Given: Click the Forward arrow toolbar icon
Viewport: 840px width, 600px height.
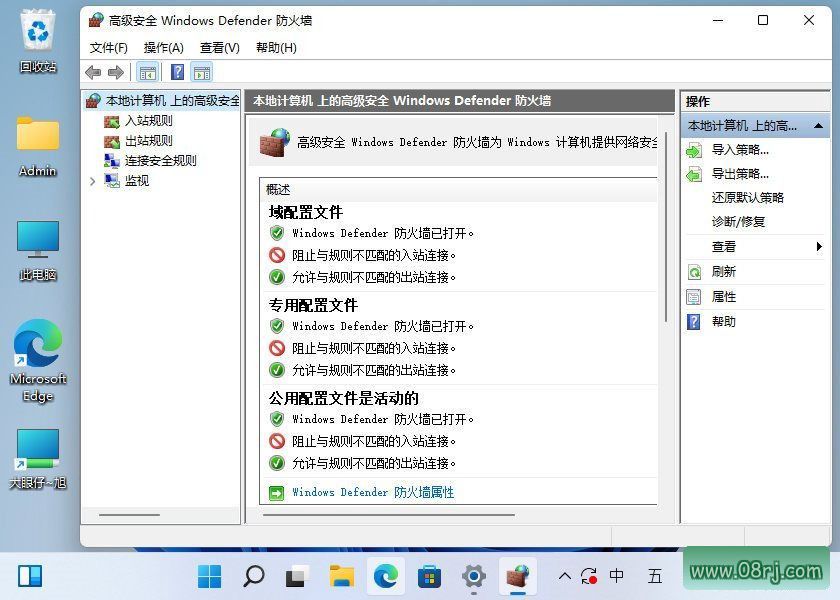Looking at the screenshot, I should pos(116,72).
